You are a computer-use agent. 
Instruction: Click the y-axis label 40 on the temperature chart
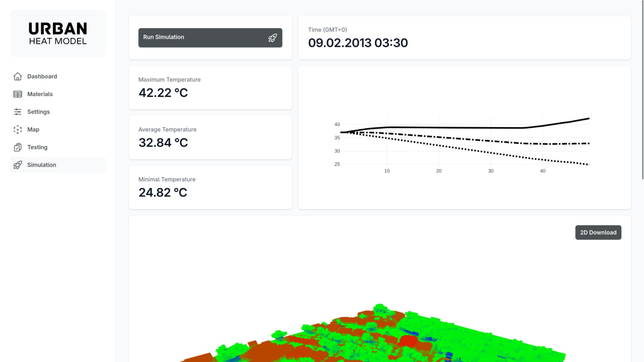click(337, 124)
